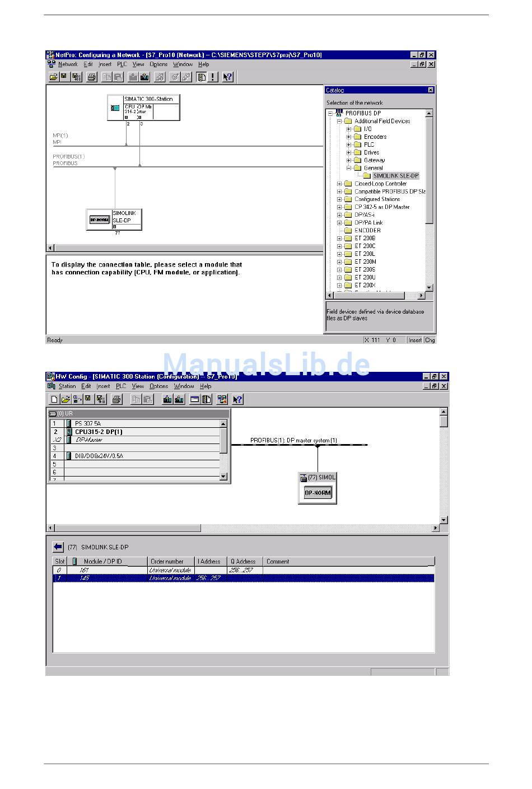Image resolution: width=532 pixels, height=789 pixels.
Task: Select DP-NORM slave icon in HW Config
Action: click(318, 493)
